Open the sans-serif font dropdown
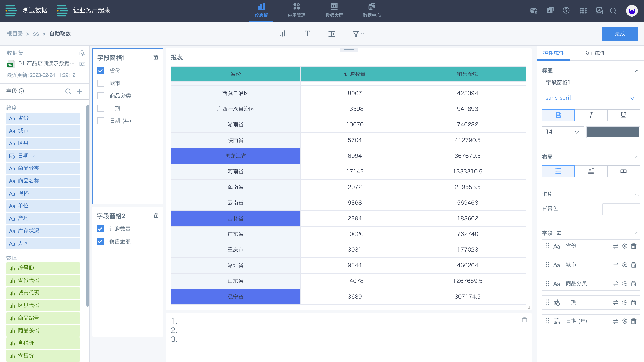644x362 pixels. pos(591,98)
